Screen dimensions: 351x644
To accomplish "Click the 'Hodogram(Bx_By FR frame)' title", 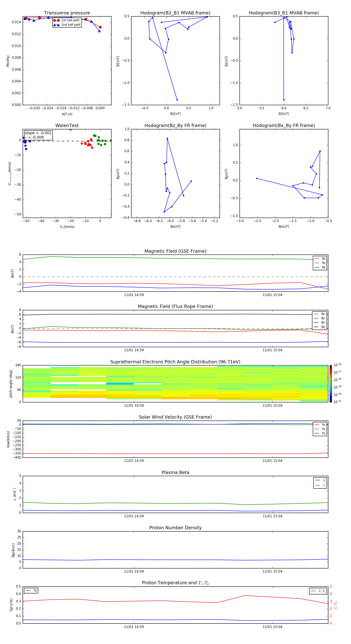I will coord(284,125).
